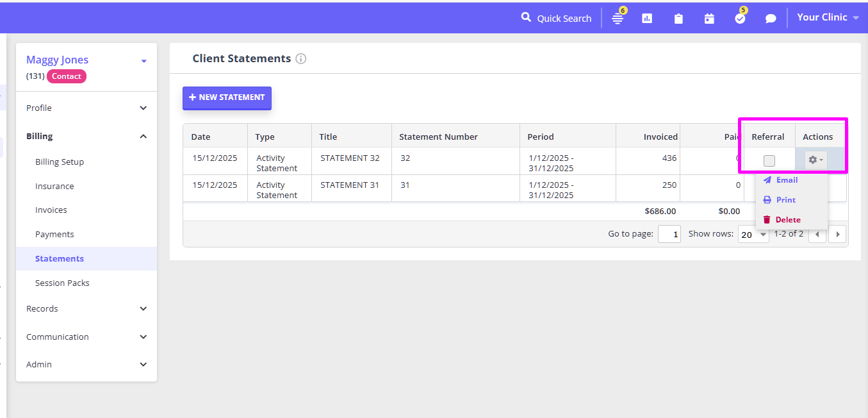Viewport: 868px width, 418px height.
Task: Open Invoices in the Billing submenu
Action: tap(51, 210)
